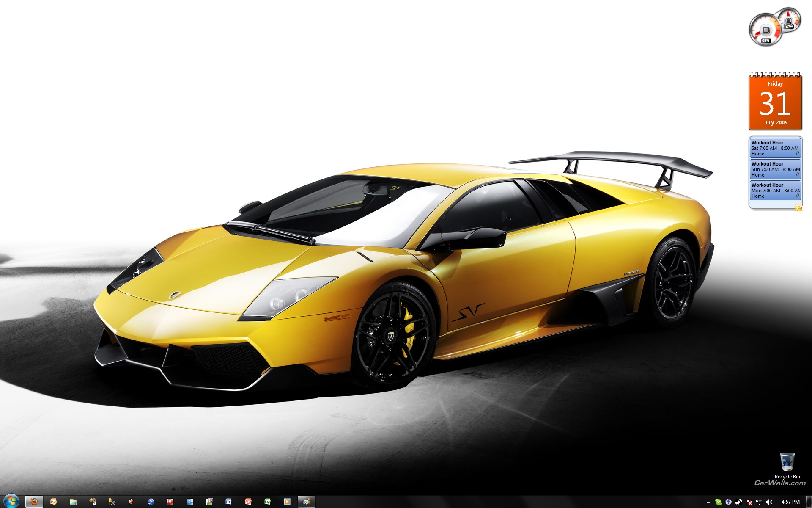Screen dimensions: 812x508
Task: Show hidden system tray icons
Action: click(x=708, y=502)
